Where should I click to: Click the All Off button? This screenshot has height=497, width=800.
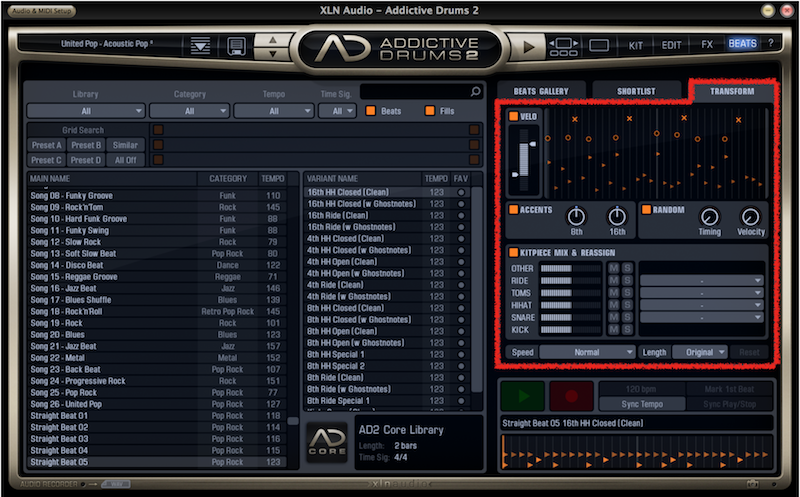click(x=125, y=160)
